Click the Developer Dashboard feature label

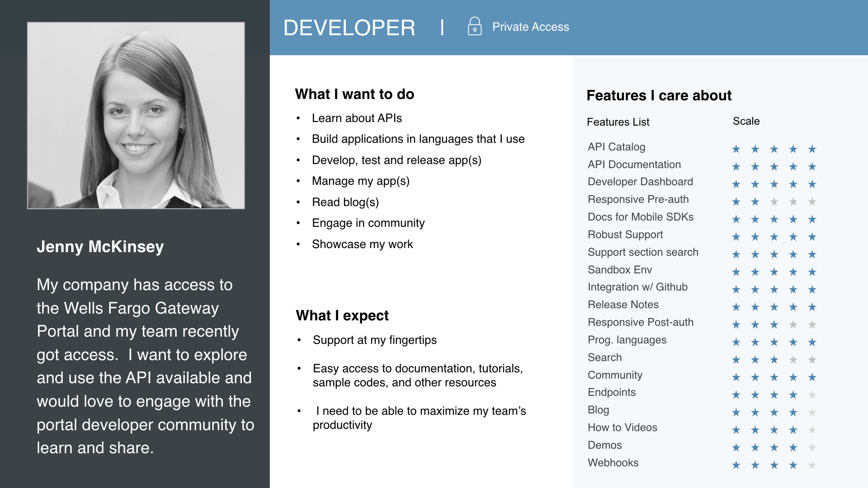[x=640, y=182]
